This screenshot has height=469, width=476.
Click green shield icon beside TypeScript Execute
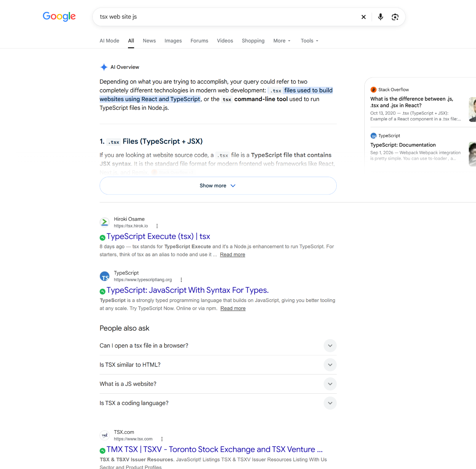[x=103, y=237]
